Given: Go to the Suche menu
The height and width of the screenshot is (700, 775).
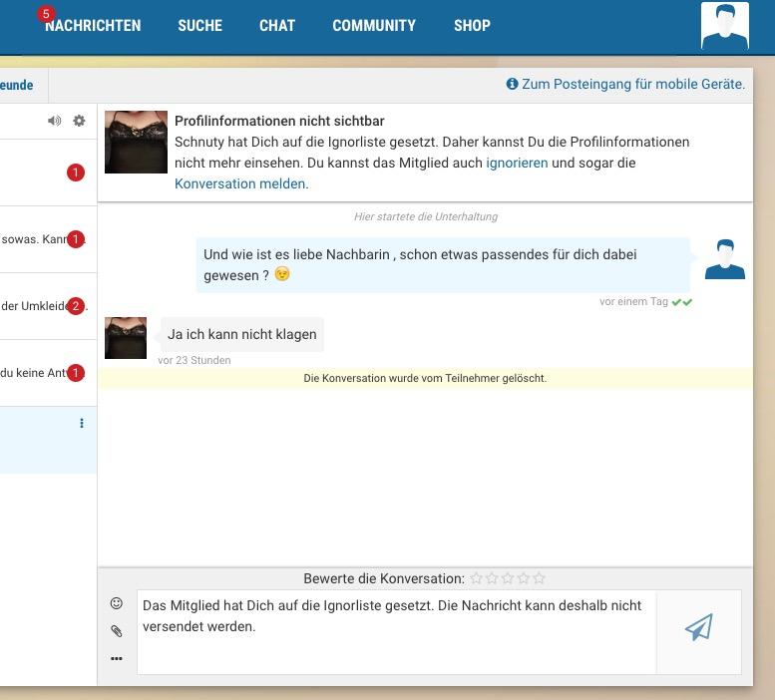Looking at the screenshot, I should point(199,26).
